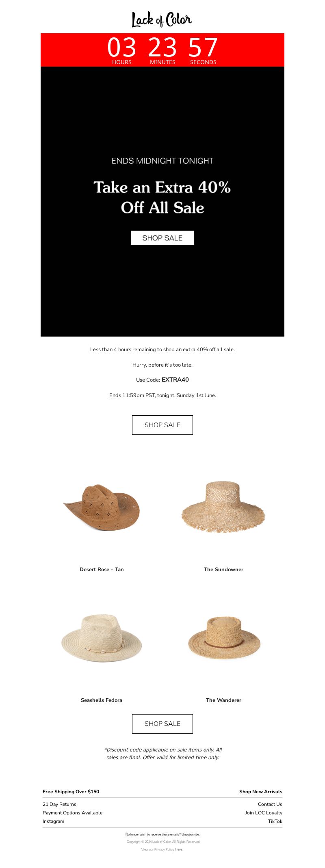325x868 pixels.
Task: Click The Sundowner product name
Action: click(x=223, y=570)
